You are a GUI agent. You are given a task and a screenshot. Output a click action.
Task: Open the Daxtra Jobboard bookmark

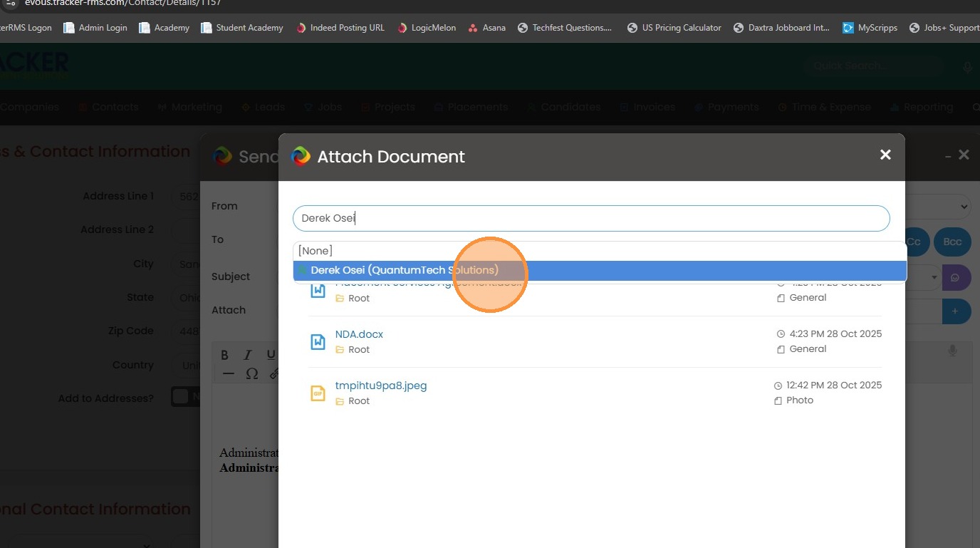click(782, 28)
